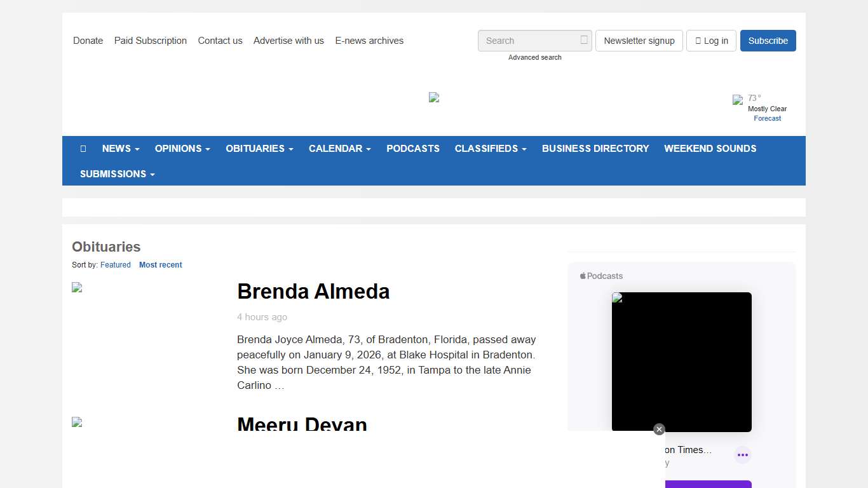The height and width of the screenshot is (488, 868).
Task: Click into the Search input field
Action: 530,41
